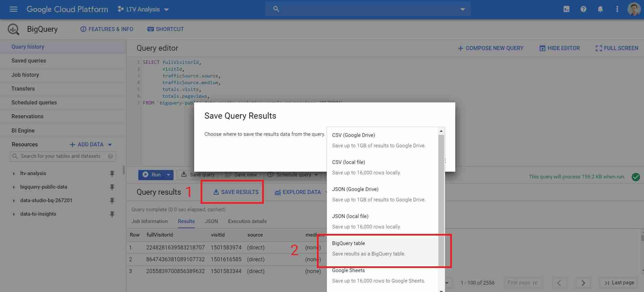This screenshot has width=644, height=292.
Task: Choose BigQuery table save option
Action: (x=383, y=248)
